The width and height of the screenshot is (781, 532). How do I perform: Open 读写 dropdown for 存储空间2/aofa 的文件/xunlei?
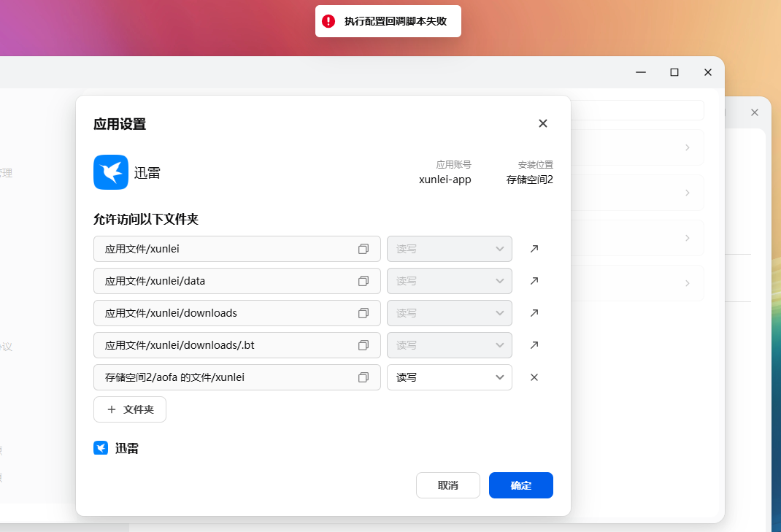coord(450,377)
